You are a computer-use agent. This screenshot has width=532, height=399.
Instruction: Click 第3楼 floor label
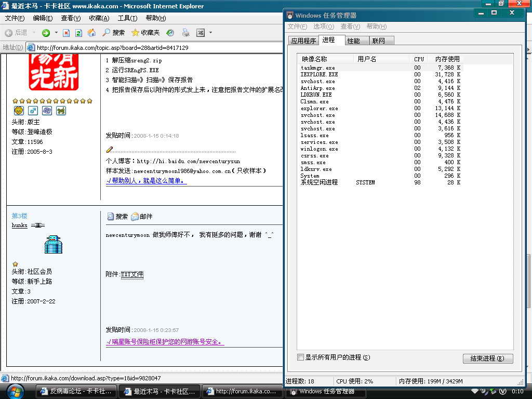coord(19,216)
